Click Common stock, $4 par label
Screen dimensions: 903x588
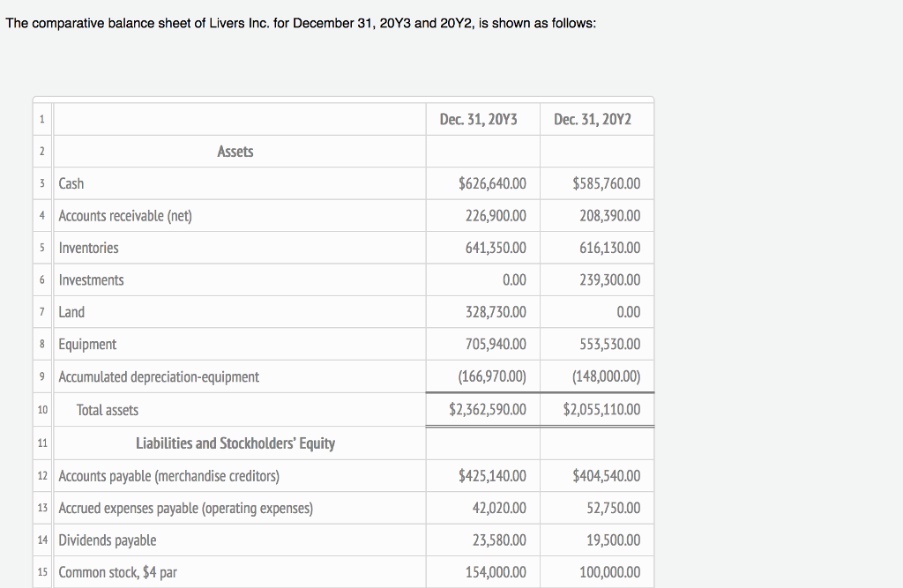(x=118, y=572)
